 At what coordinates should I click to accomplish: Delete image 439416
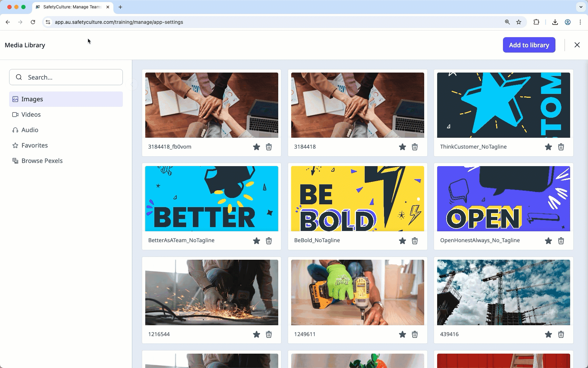click(x=561, y=334)
